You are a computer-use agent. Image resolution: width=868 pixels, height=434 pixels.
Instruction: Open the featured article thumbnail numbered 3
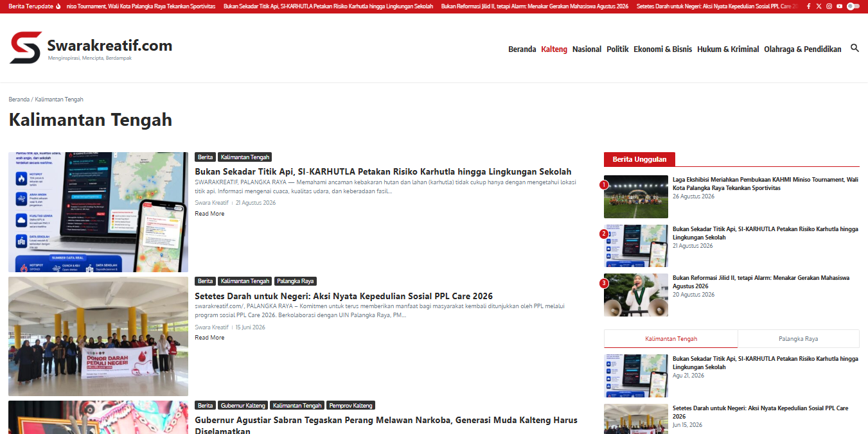[636, 295]
